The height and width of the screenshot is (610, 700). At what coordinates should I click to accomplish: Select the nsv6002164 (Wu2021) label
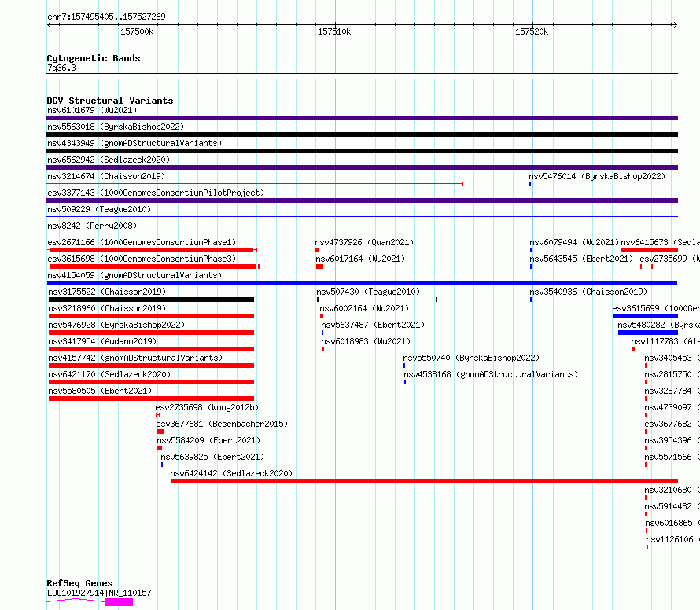[x=364, y=308]
